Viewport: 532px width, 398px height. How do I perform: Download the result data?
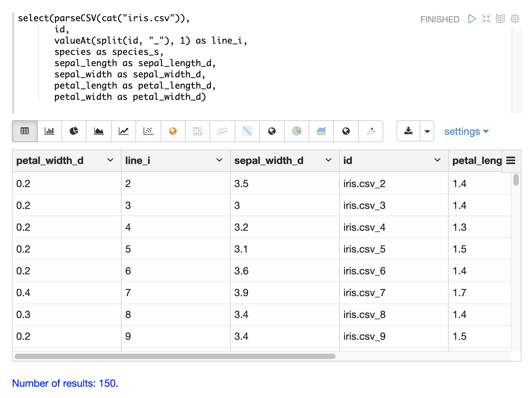point(408,131)
